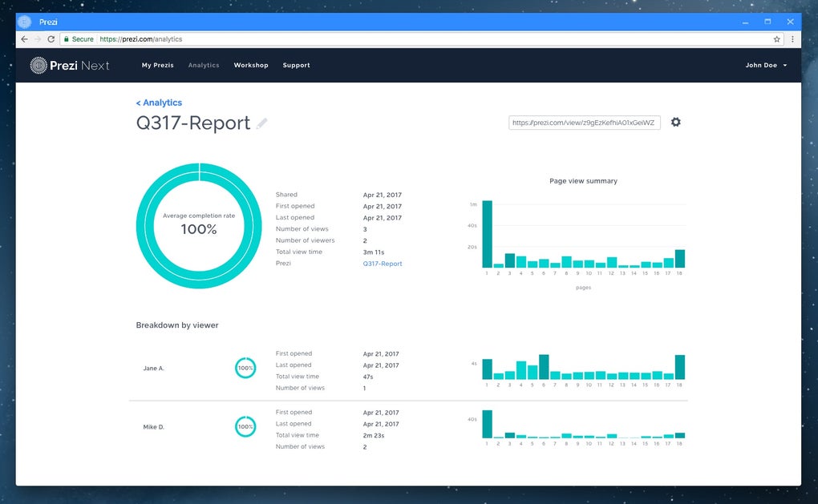This screenshot has width=818, height=504.
Task: Click Mike D.'s 100% completion ring
Action: point(245,427)
